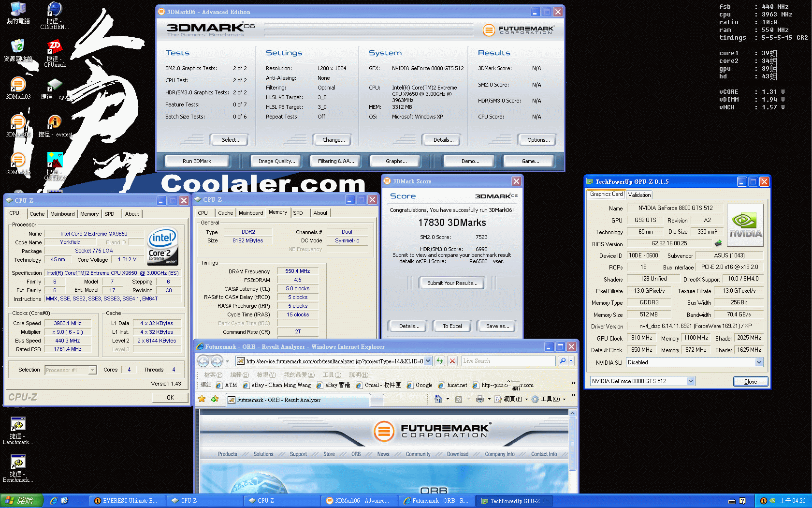Viewport: 812px width, 508px height.
Task: Open the ATM link in favorites bar
Action: coord(227,385)
